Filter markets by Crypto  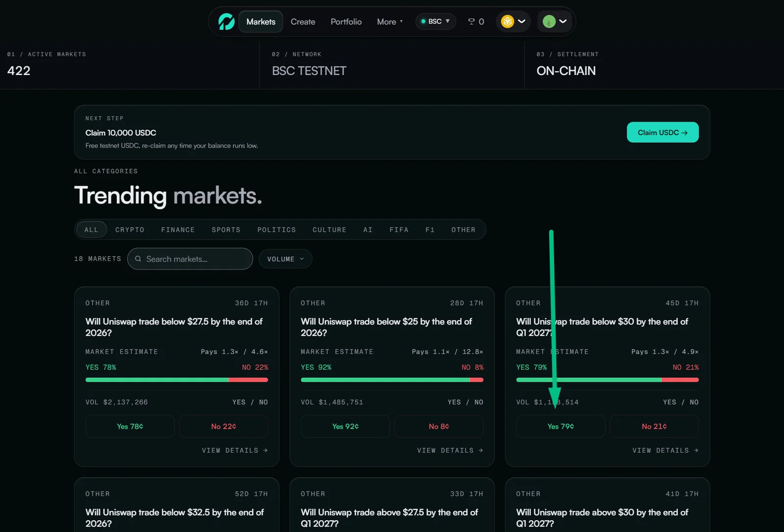[x=130, y=229]
